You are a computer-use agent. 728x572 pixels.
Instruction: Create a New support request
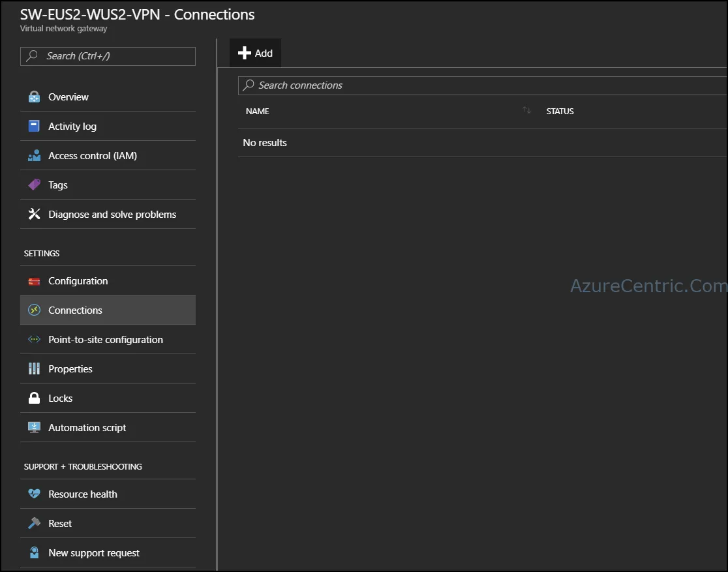point(108,552)
